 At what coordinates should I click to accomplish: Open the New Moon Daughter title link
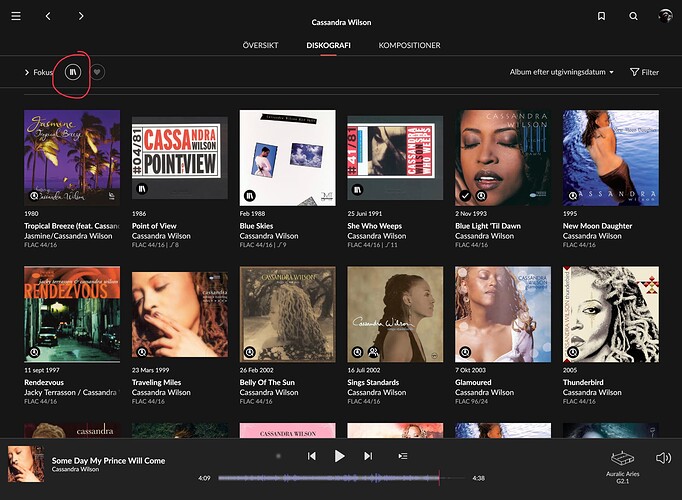[x=597, y=226]
